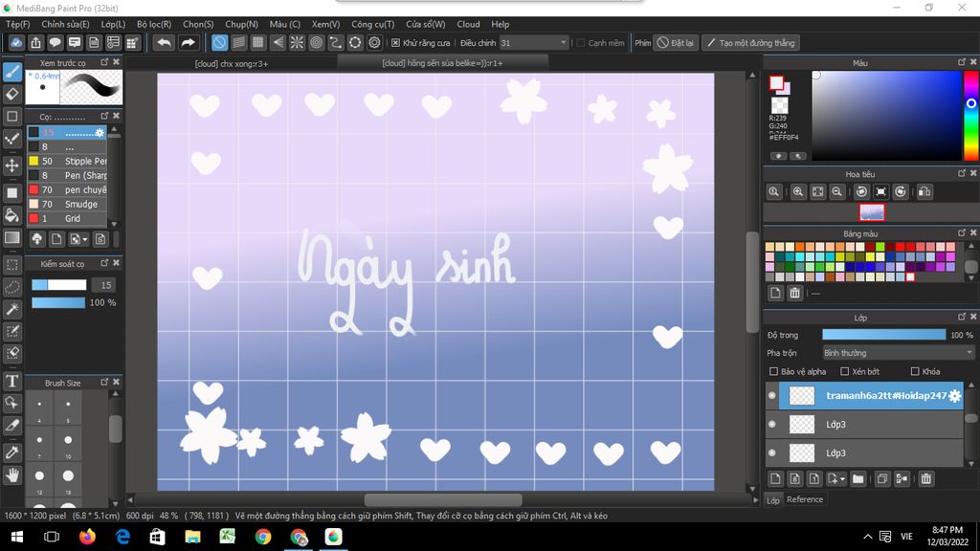This screenshot has height=551, width=980.
Task: Switch to the 'chx xong:r3+' tab
Action: click(232, 64)
